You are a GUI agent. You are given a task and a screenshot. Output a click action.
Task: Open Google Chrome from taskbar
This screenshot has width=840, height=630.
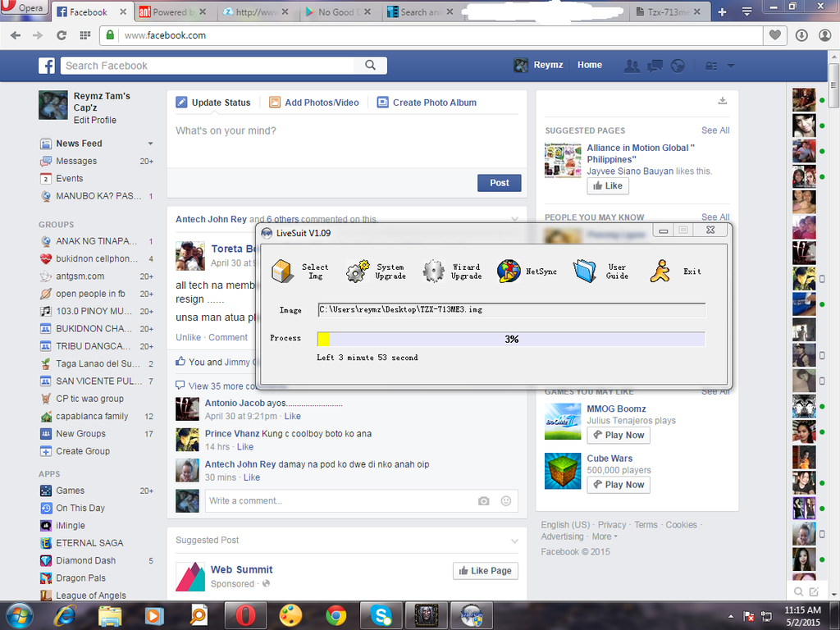click(x=336, y=615)
